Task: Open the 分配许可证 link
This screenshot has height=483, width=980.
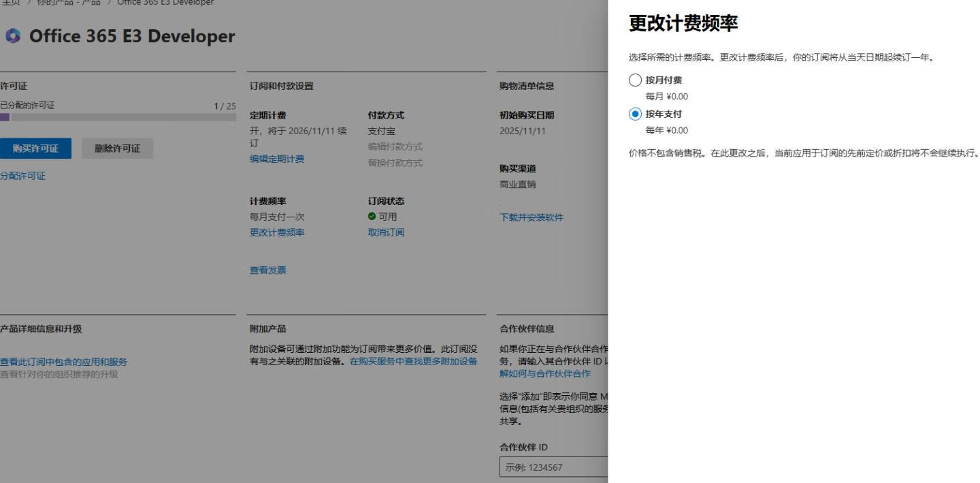Action: pyautogui.click(x=23, y=176)
